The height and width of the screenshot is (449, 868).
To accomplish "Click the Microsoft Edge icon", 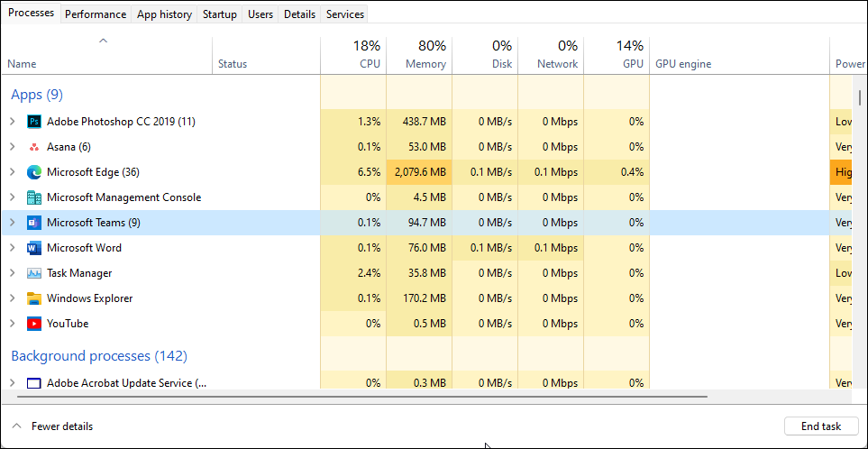I will tap(34, 172).
